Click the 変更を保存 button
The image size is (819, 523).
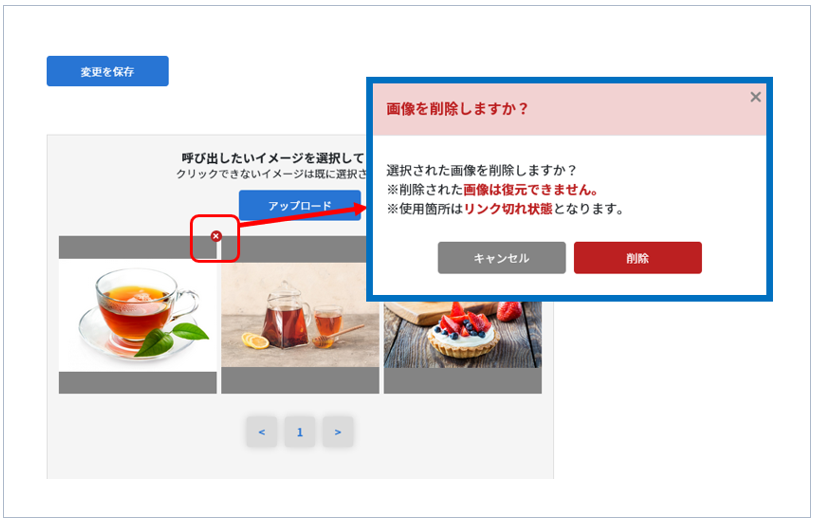(108, 71)
